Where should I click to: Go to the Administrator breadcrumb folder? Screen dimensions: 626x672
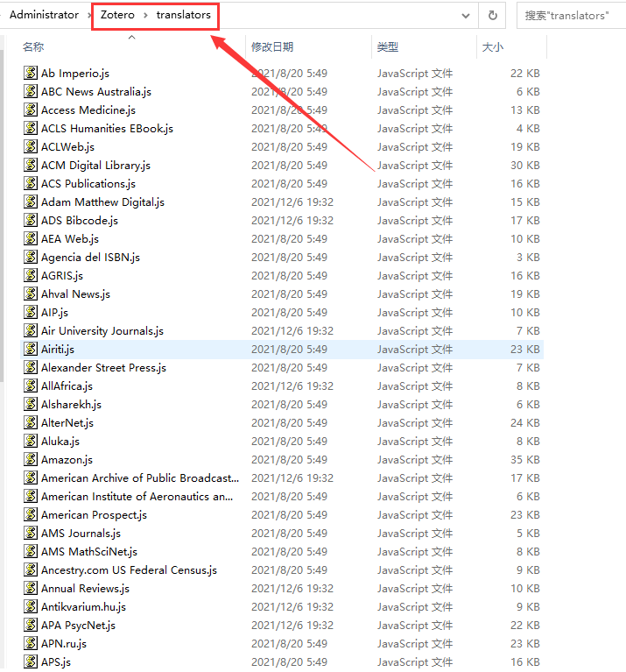44,15
